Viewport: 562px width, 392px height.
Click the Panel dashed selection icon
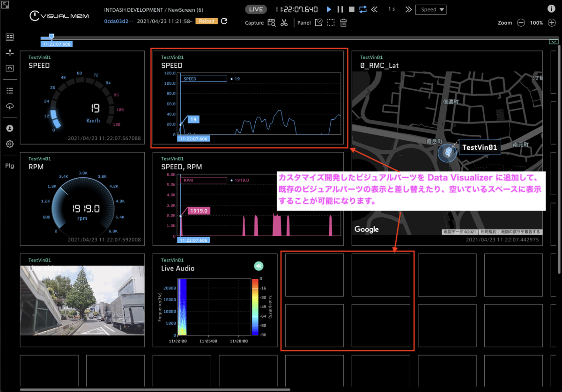pyautogui.click(x=331, y=22)
